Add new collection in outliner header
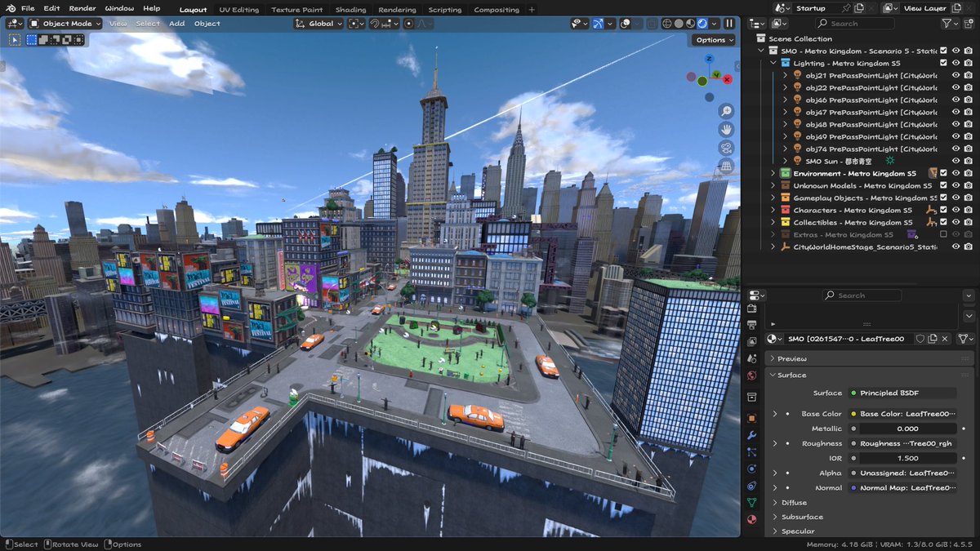 (969, 24)
